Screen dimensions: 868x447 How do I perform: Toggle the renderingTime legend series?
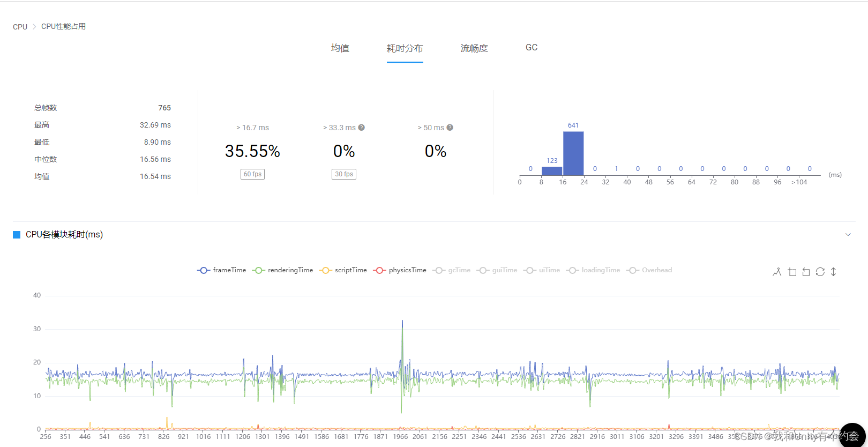(283, 270)
